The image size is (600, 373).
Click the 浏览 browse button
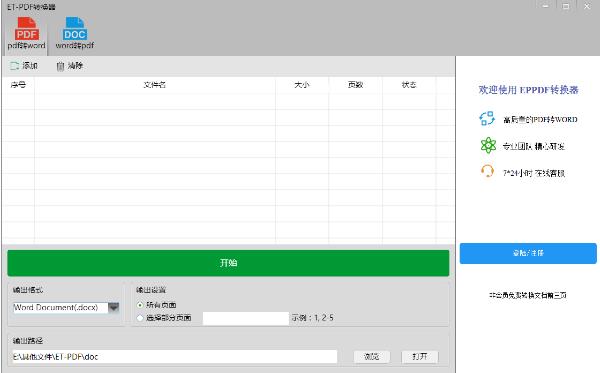pos(372,357)
